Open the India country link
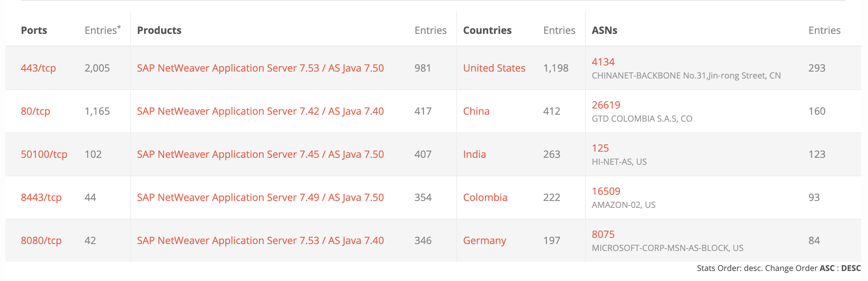This screenshot has height=281, width=868. click(474, 154)
